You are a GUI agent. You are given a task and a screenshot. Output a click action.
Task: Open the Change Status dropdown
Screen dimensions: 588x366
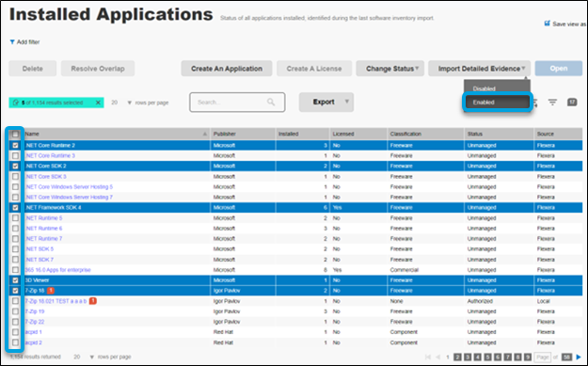point(390,69)
